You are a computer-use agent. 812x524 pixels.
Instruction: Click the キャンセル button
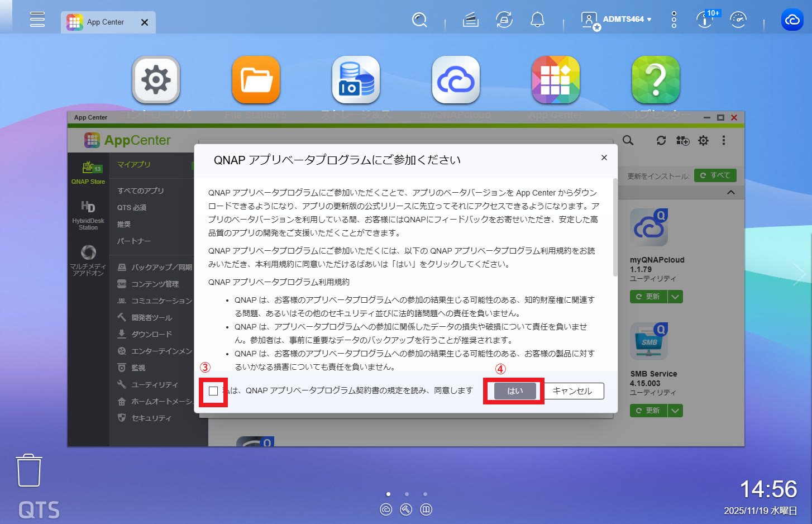[572, 391]
